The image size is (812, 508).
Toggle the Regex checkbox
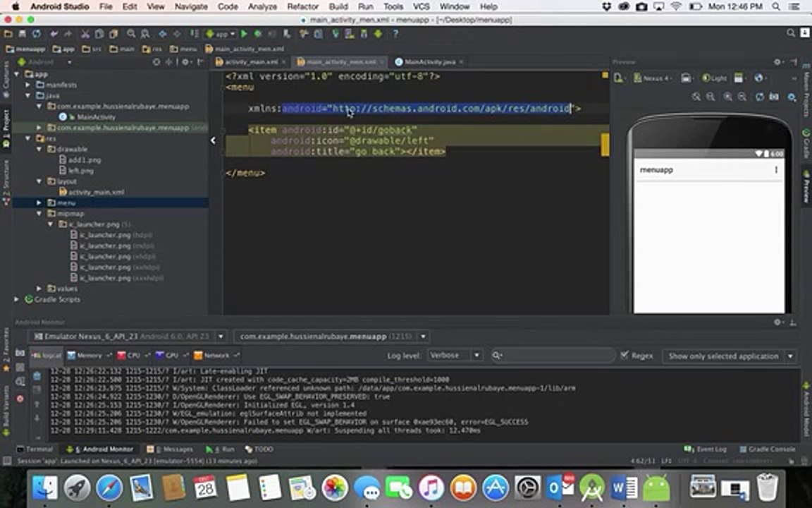pos(625,356)
